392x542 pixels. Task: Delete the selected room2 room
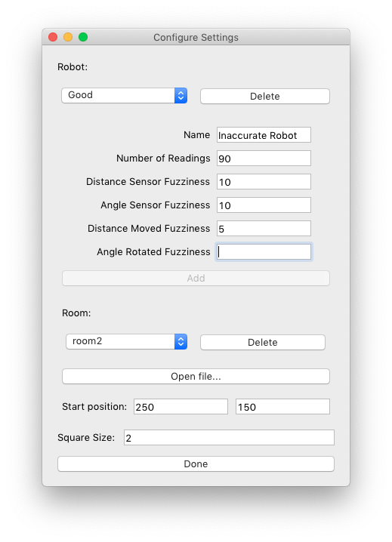263,342
